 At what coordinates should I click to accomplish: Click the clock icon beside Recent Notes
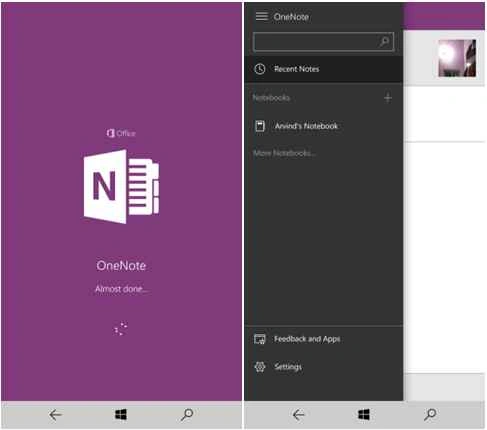pos(260,69)
